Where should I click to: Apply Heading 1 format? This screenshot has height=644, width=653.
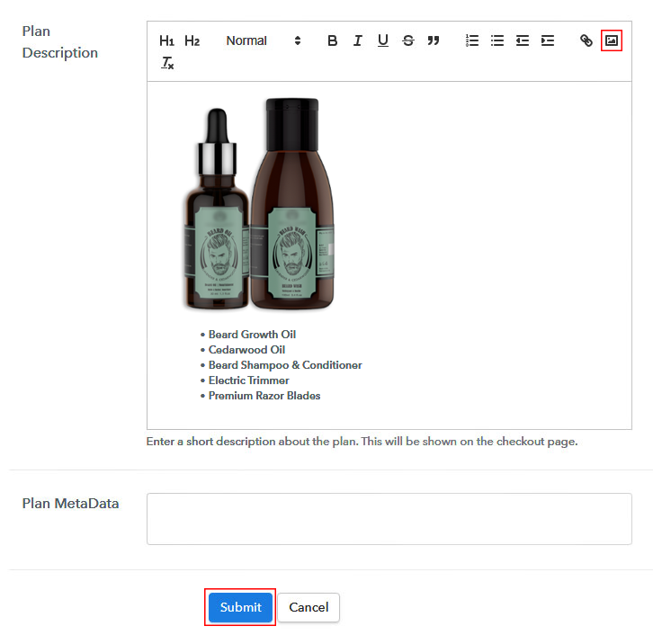tap(166, 40)
